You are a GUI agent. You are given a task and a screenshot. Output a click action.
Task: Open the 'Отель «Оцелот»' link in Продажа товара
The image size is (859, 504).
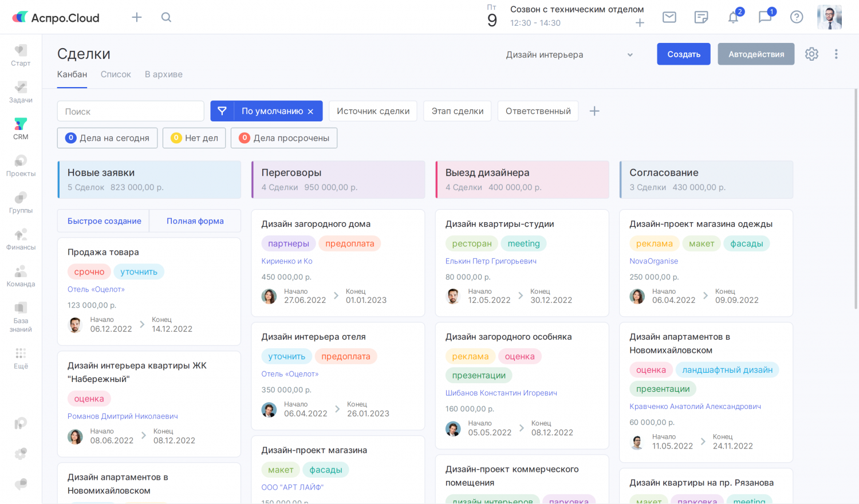(x=96, y=289)
